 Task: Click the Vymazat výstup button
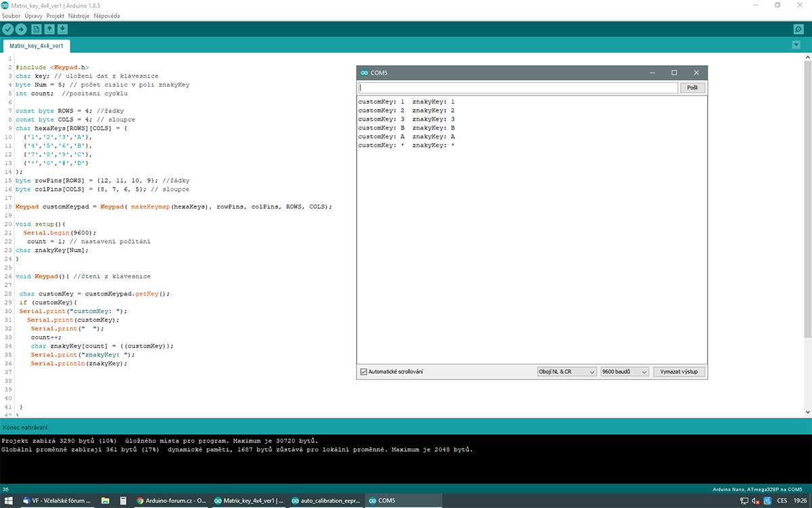click(679, 372)
